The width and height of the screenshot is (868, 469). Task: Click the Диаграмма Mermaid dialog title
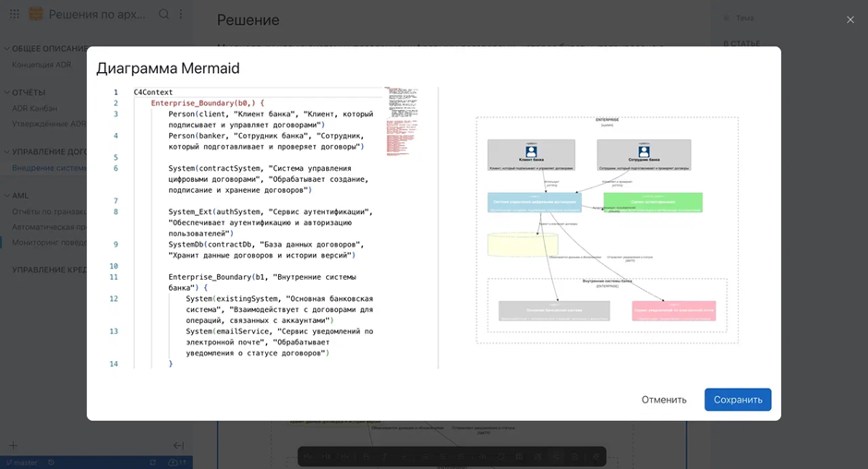[168, 68]
